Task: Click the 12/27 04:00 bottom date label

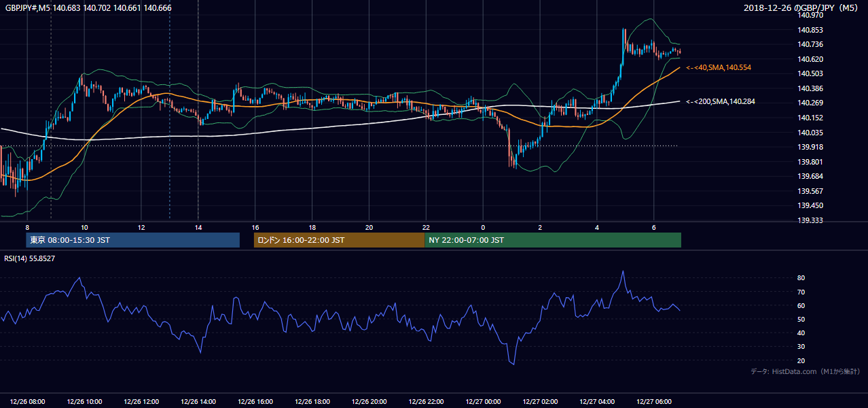Action: [x=597, y=401]
